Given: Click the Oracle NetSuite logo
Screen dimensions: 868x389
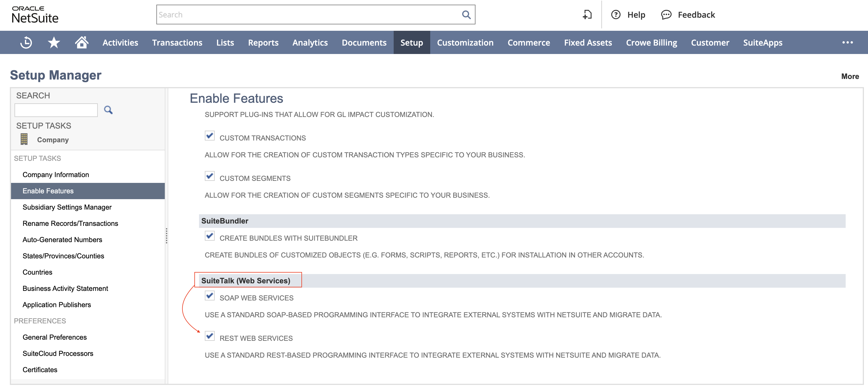Looking at the screenshot, I should [x=35, y=15].
